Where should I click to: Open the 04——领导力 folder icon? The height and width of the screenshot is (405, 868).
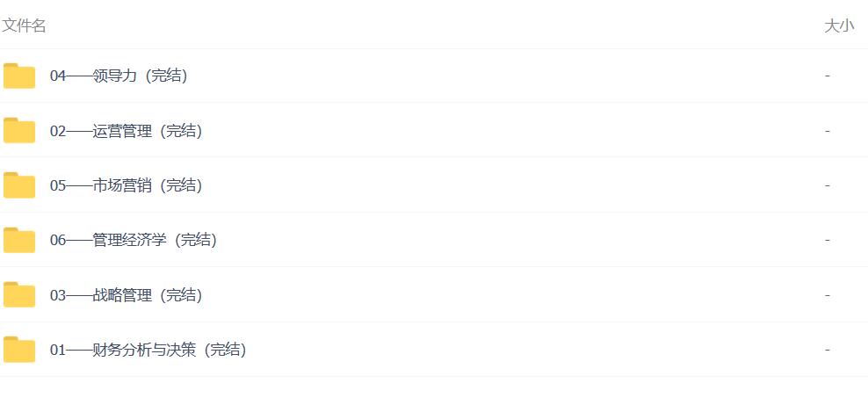tap(19, 76)
